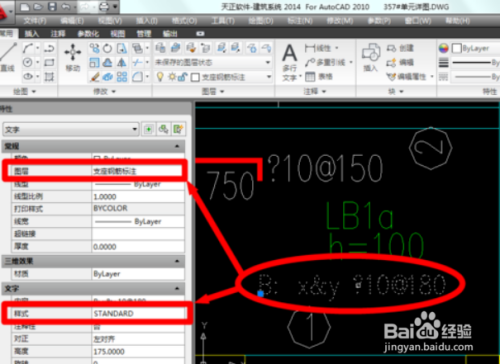Select the Scale tool in modify panel

[94, 62]
